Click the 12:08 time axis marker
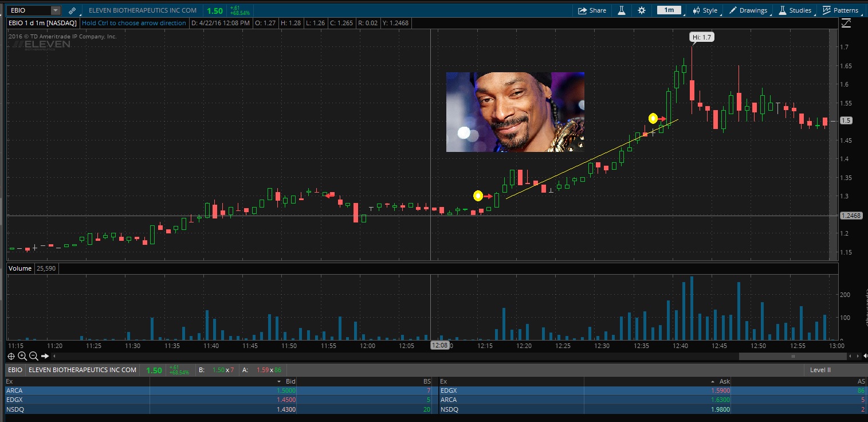868x422 pixels. point(439,346)
